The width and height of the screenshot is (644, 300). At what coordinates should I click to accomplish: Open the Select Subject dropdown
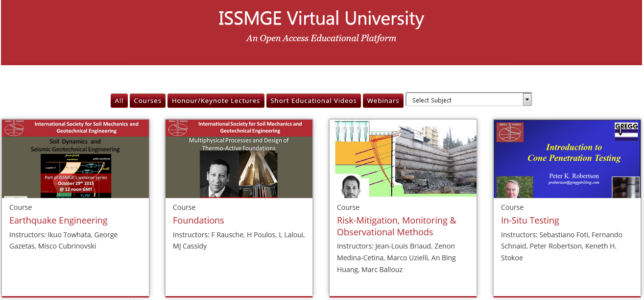pyautogui.click(x=469, y=100)
